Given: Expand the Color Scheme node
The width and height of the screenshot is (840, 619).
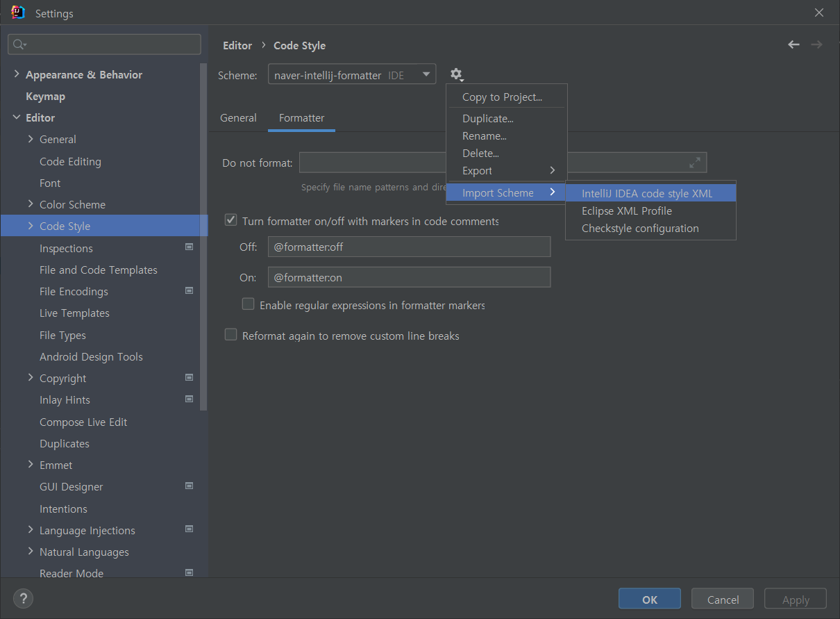Looking at the screenshot, I should (x=31, y=204).
